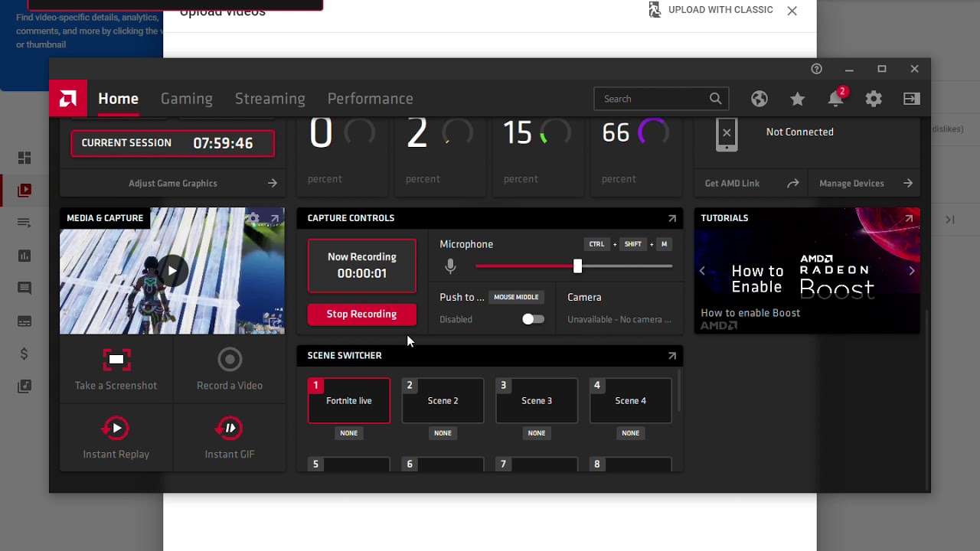Click the Instant Replay icon
The width and height of the screenshot is (980, 551).
pyautogui.click(x=116, y=429)
